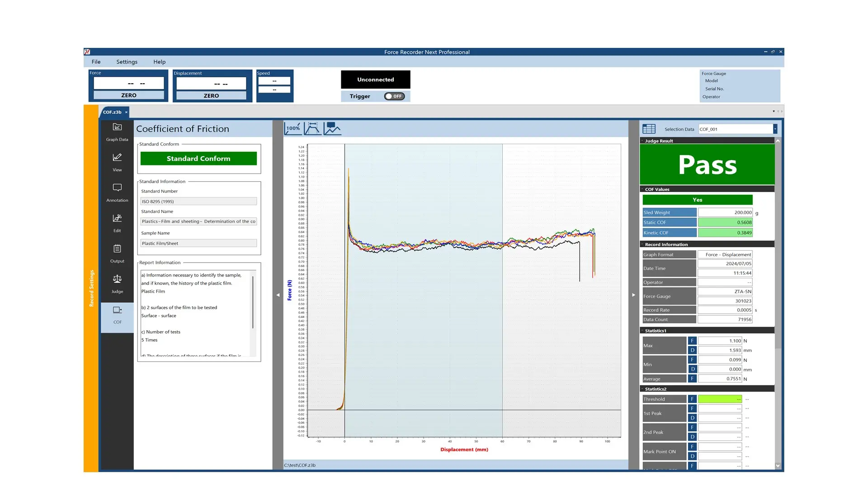Image resolution: width=868 pixels, height=488 pixels.
Task: Click the 100% zoom reset graph icon
Action: [x=293, y=128]
